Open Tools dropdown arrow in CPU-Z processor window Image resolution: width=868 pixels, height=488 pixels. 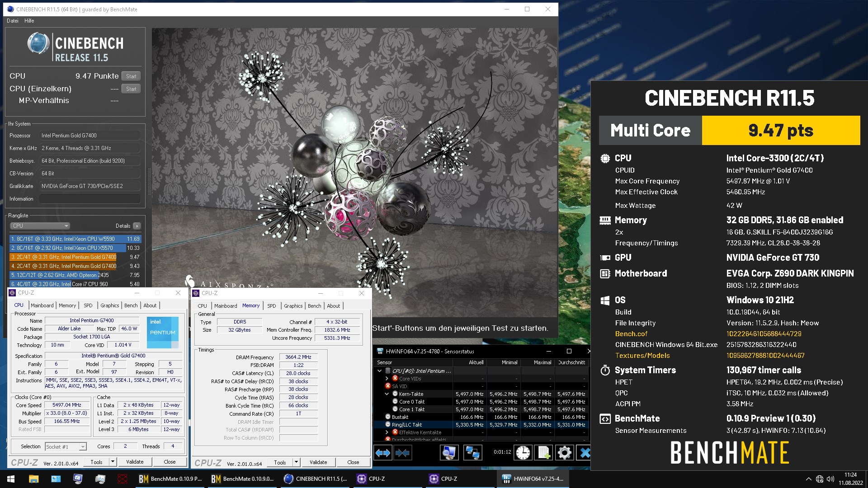[x=113, y=462]
